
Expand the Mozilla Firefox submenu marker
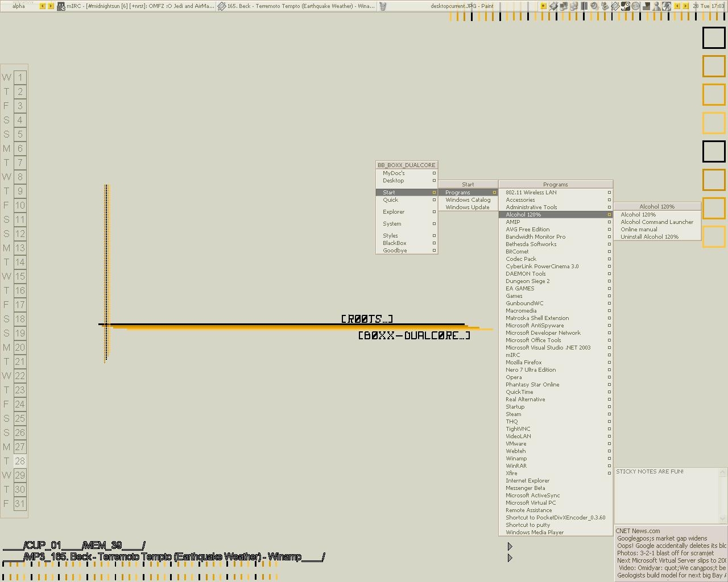pyautogui.click(x=609, y=363)
